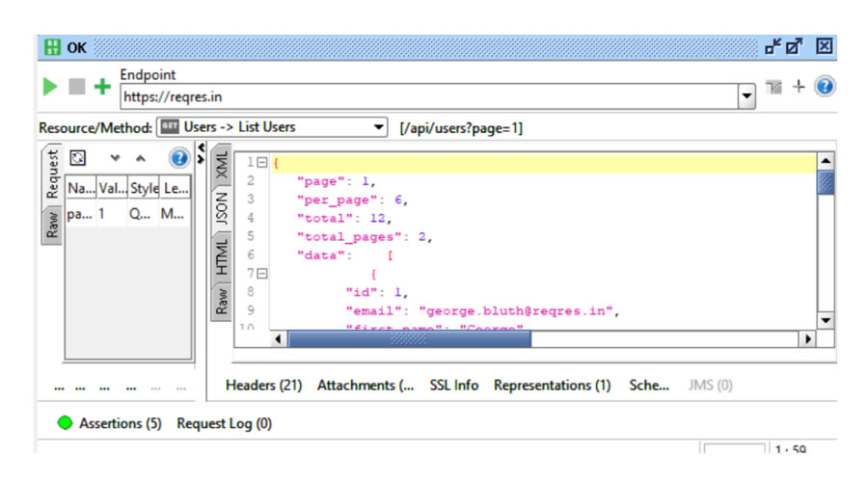Click the blue help icon beside the endpoint
The height and width of the screenshot is (482, 868).
pos(825,87)
